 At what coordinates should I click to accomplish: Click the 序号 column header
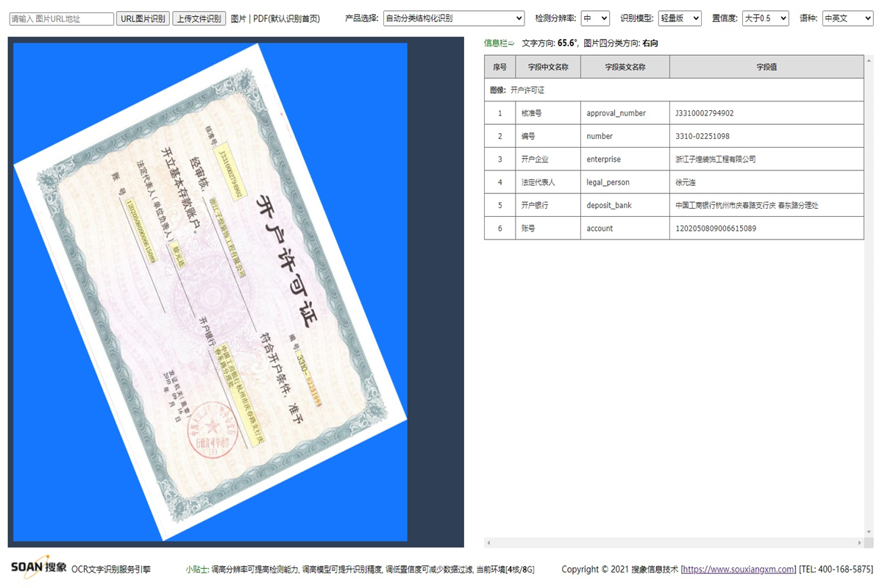[x=499, y=67]
